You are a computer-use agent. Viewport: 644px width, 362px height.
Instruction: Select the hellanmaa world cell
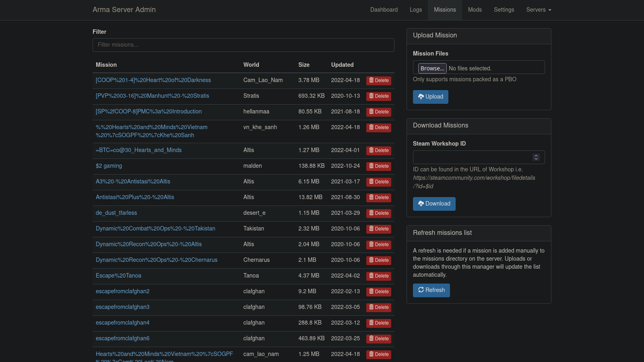[x=256, y=111]
